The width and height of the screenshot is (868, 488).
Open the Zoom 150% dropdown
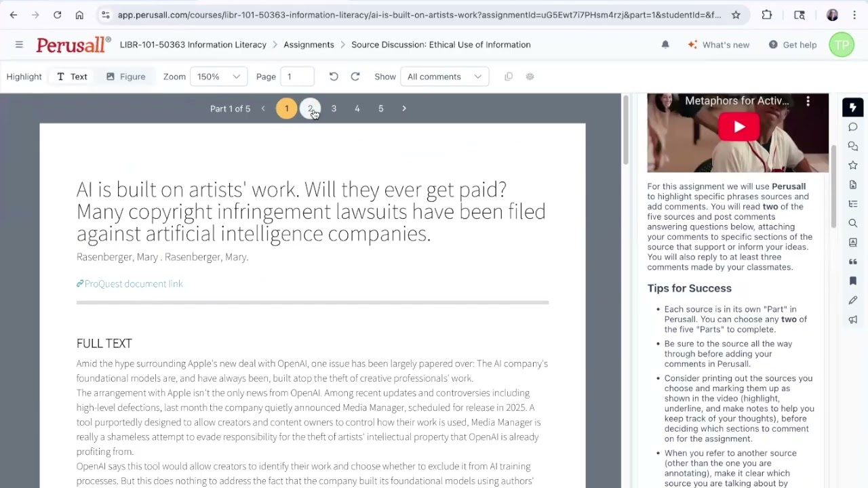tap(218, 77)
